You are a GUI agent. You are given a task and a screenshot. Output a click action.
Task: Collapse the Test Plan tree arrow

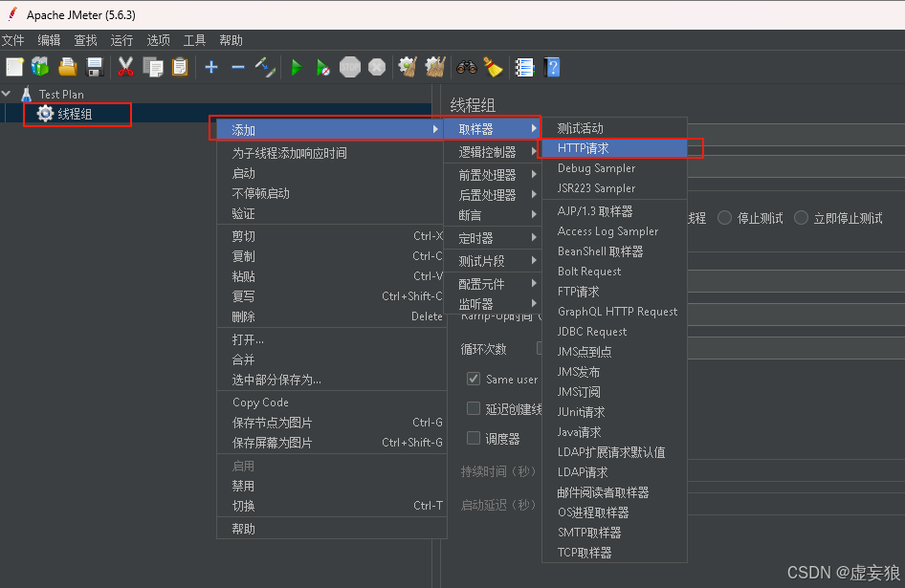pyautogui.click(x=7, y=93)
